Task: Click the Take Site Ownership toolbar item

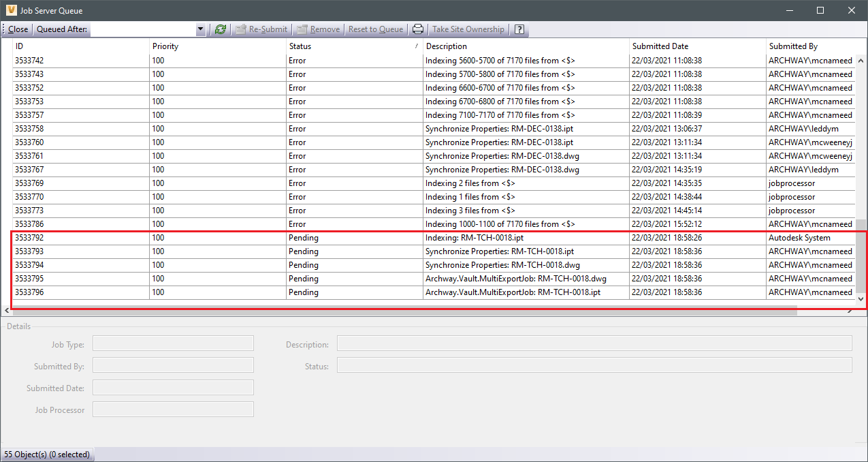Action: pos(468,29)
